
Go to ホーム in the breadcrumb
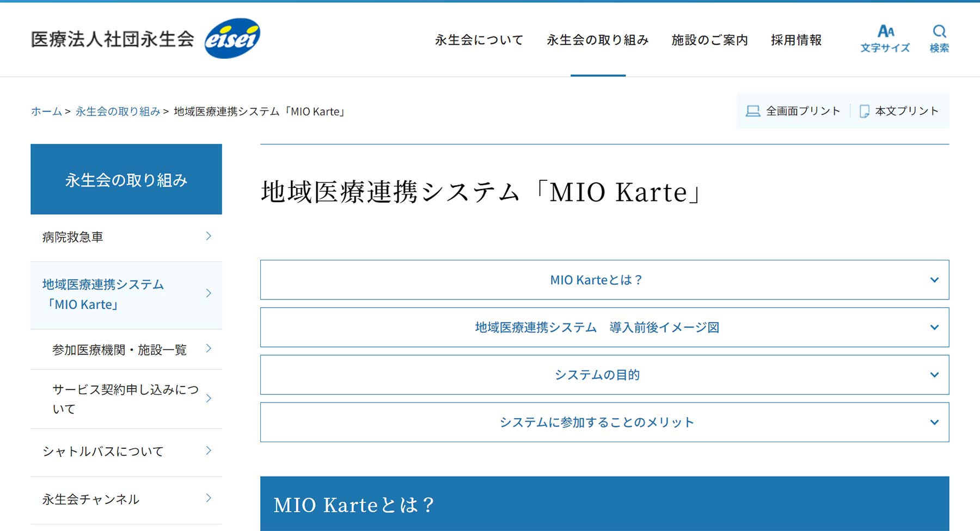coord(46,111)
